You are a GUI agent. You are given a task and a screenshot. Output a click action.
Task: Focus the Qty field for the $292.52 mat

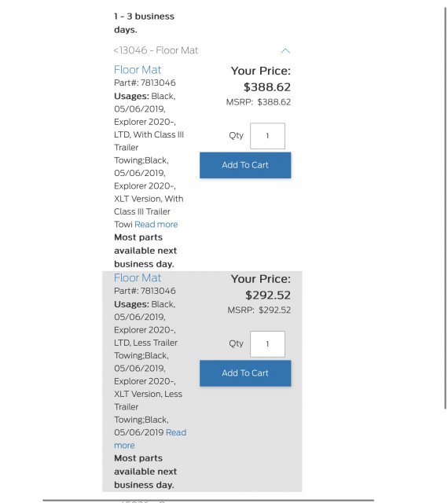pos(267,344)
